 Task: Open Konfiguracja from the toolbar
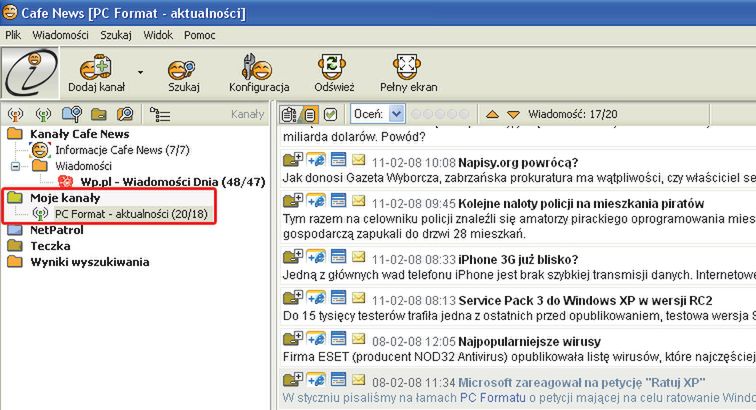259,72
